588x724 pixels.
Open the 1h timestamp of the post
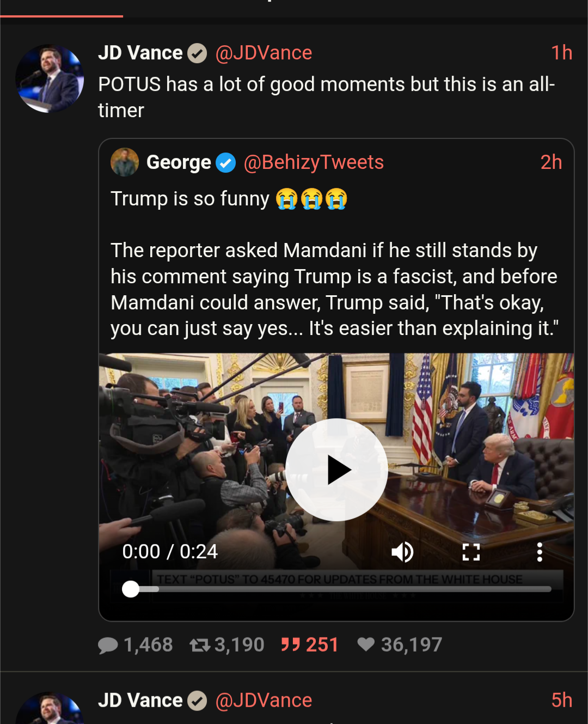pos(561,53)
